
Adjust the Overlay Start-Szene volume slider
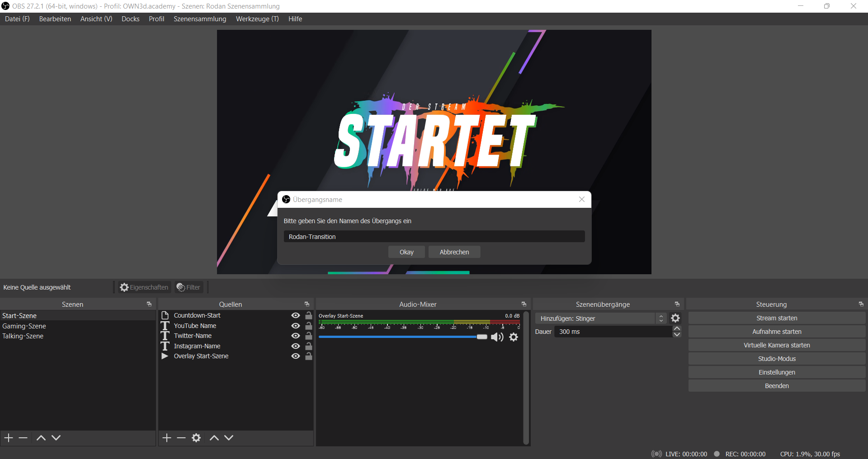click(x=482, y=337)
